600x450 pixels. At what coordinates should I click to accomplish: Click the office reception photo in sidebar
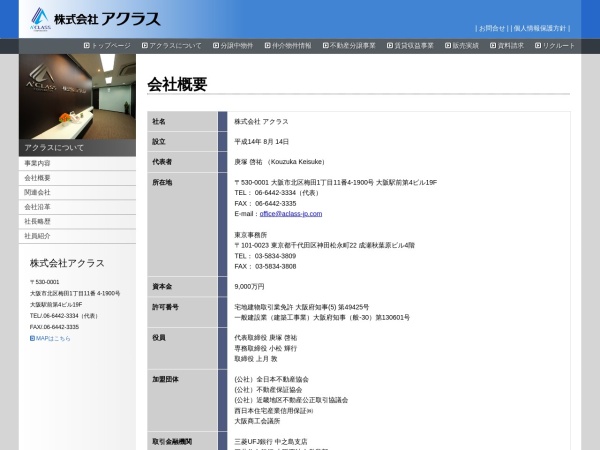pyautogui.click(x=77, y=96)
